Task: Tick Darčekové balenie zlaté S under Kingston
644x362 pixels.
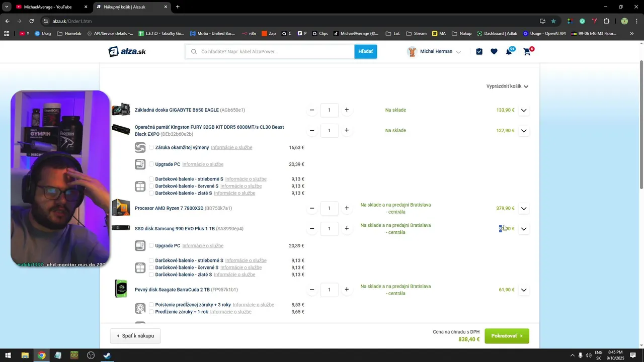Action: [x=151, y=193]
